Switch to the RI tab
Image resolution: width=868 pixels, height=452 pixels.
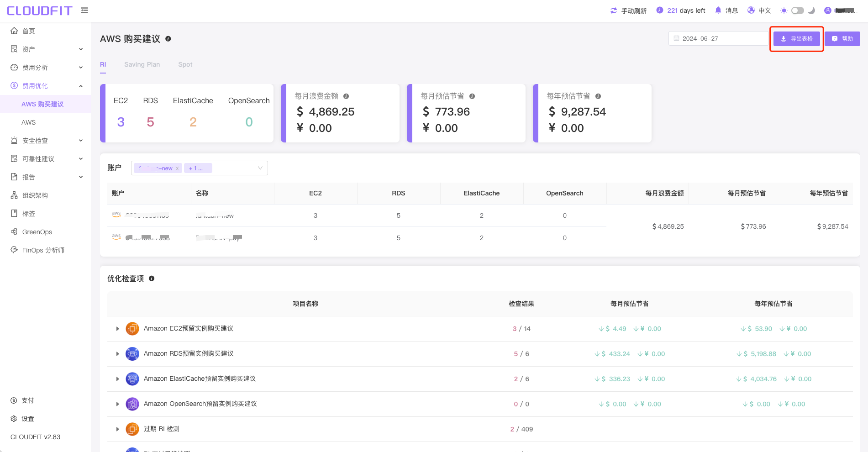pos(103,64)
